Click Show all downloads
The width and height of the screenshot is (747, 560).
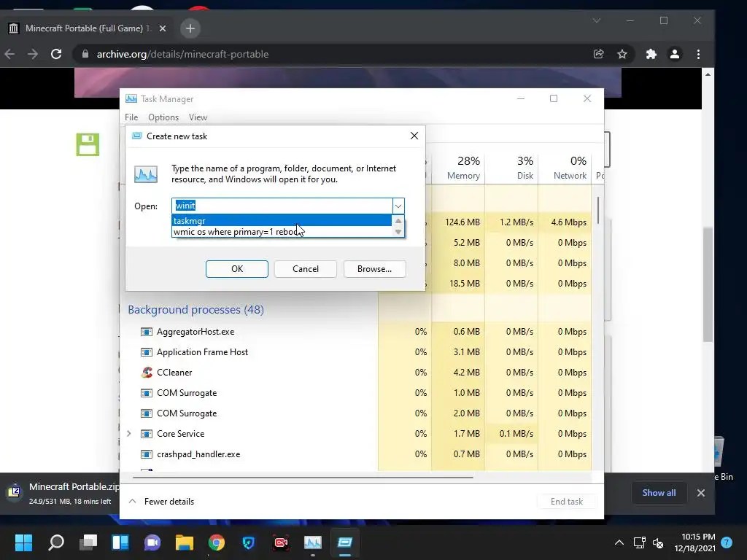(x=659, y=493)
